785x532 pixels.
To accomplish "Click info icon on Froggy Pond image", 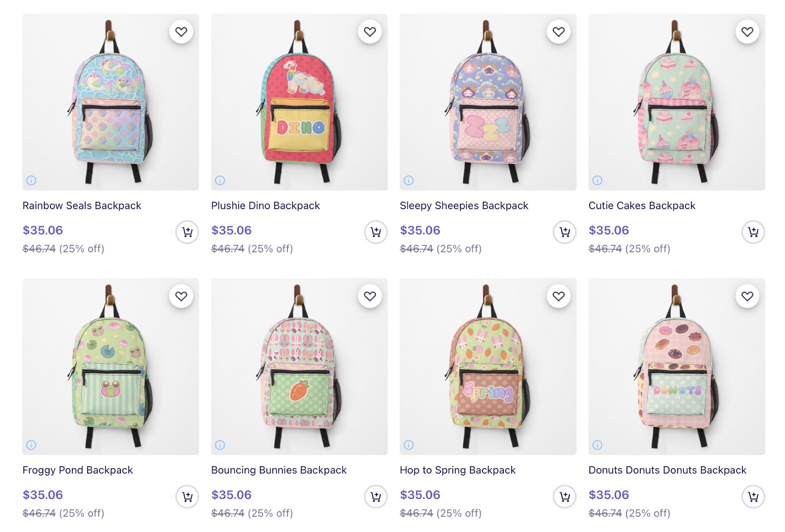I will coord(31,445).
